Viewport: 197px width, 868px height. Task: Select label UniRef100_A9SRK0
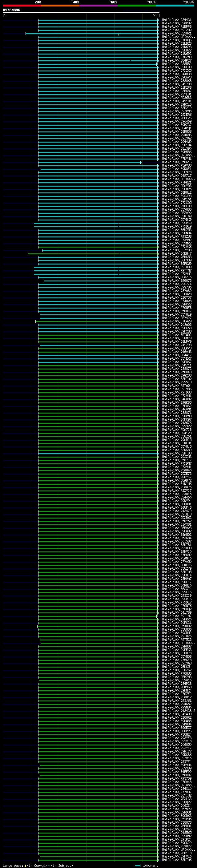click(x=176, y=223)
